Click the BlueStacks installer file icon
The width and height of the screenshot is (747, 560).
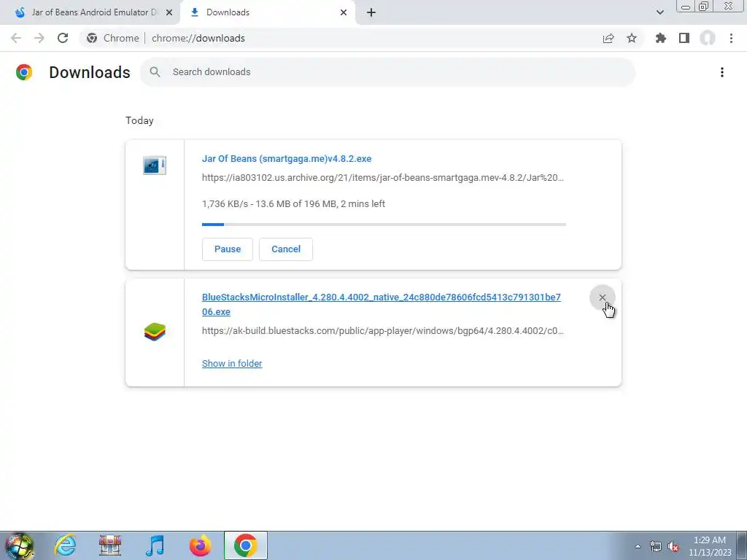coord(155,332)
